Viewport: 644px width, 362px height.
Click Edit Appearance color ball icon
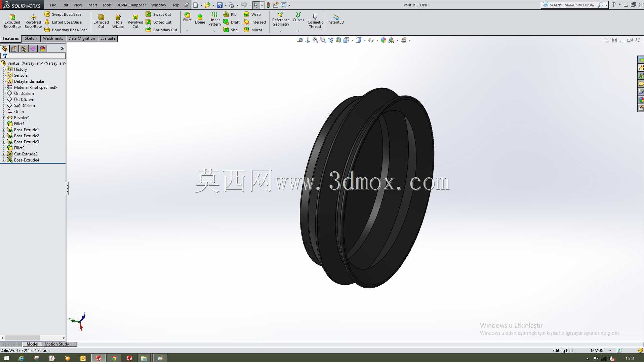384,40
